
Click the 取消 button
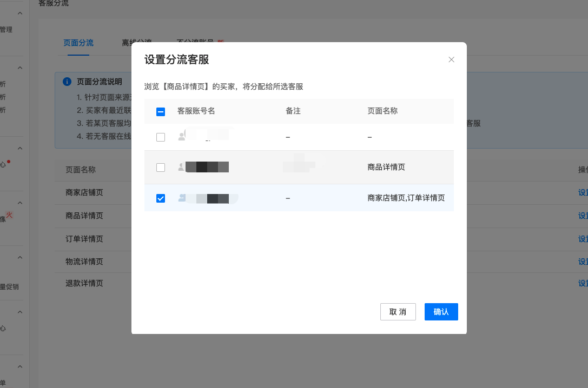[398, 312]
